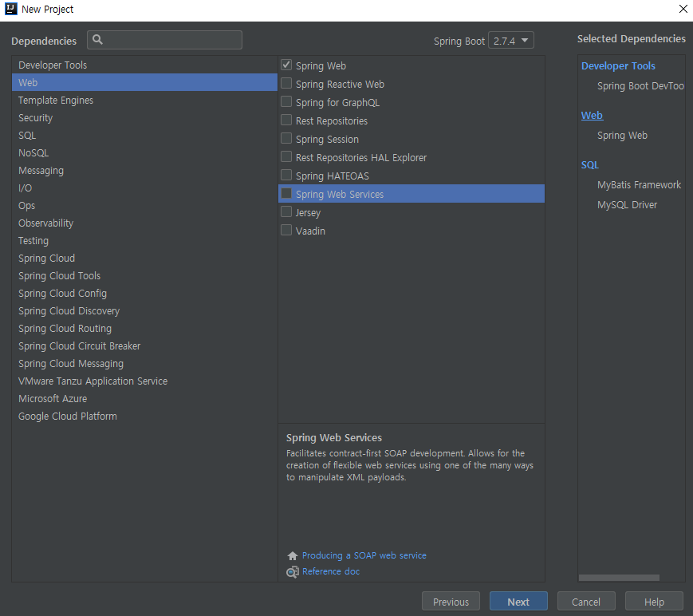Select the Spring Cloud Circuit Breaker category
This screenshot has height=616, width=693.
tap(144, 346)
